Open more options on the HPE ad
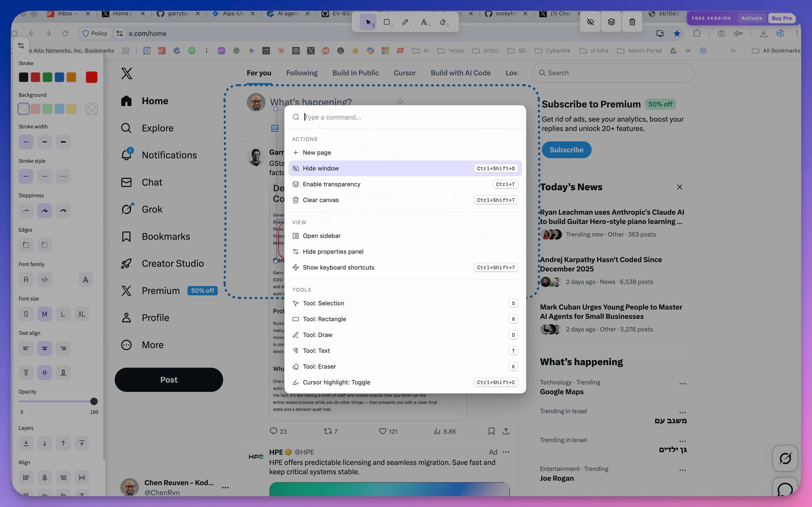This screenshot has height=507, width=812. pos(506,452)
